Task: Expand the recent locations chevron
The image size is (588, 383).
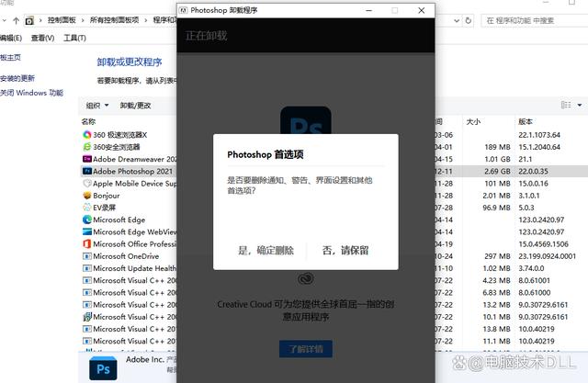Action: pyautogui.click(x=4, y=20)
